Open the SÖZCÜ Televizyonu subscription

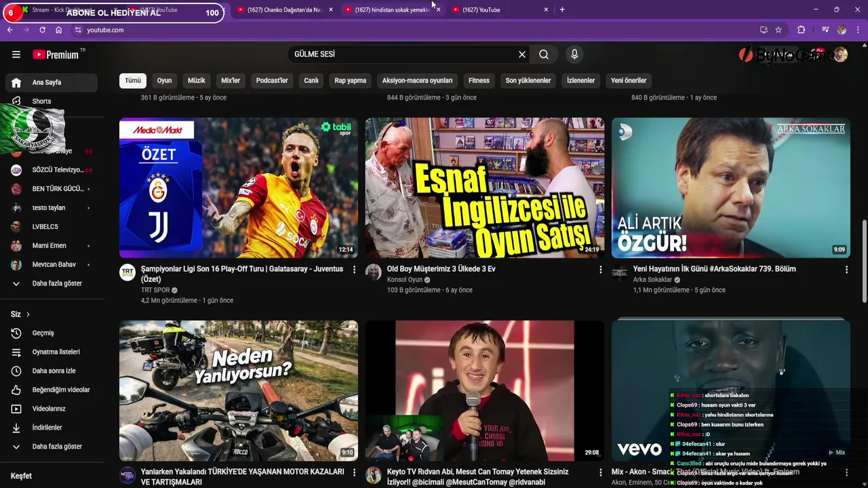[52, 170]
